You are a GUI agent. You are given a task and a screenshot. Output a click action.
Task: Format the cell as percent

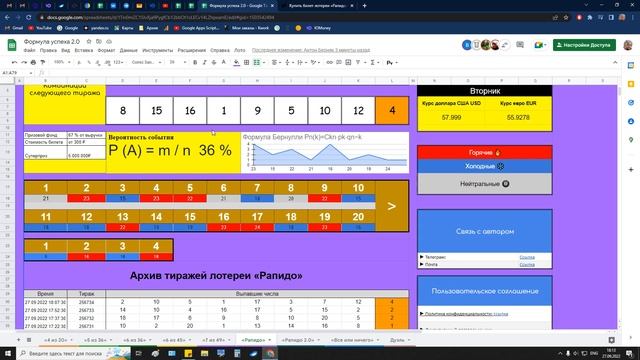89,62
